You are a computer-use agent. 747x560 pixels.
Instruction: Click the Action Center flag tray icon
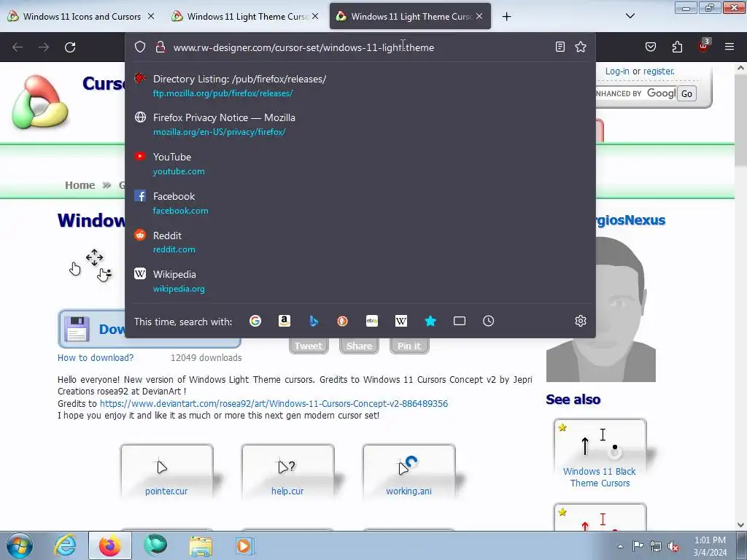tap(638, 546)
